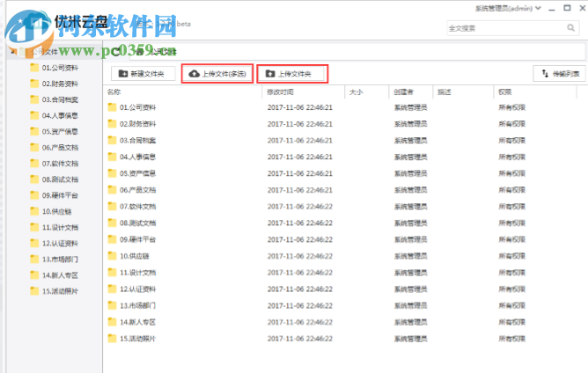Image resolution: width=588 pixels, height=373 pixels.
Task: Click folder icon of 01.公司资料 list row
Action: click(112, 107)
